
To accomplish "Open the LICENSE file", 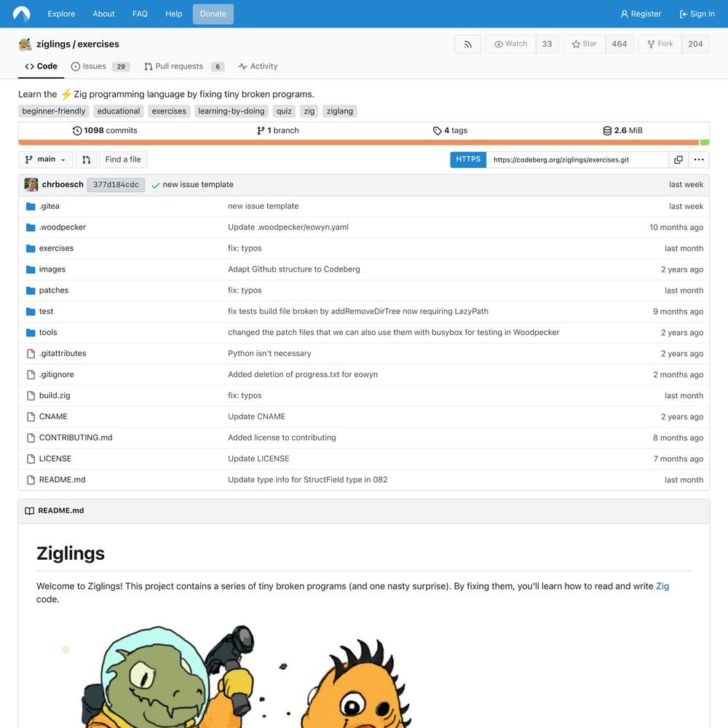I will [x=55, y=459].
